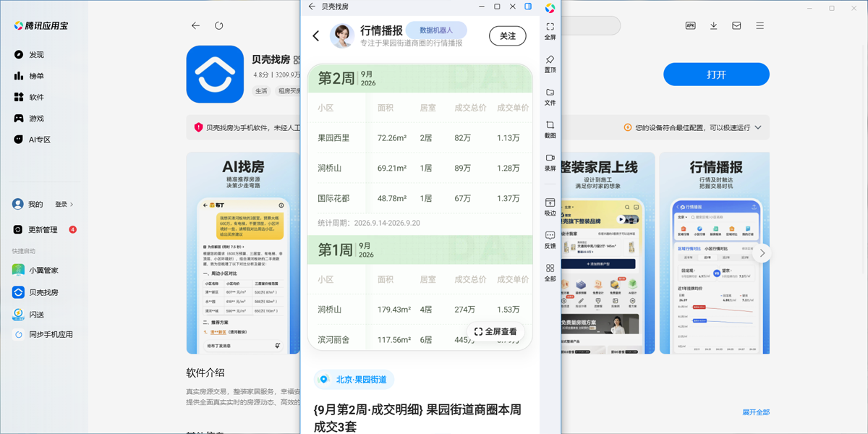Launch 贝壳找房 from quick launch list
The image size is (868, 434).
pos(36,292)
